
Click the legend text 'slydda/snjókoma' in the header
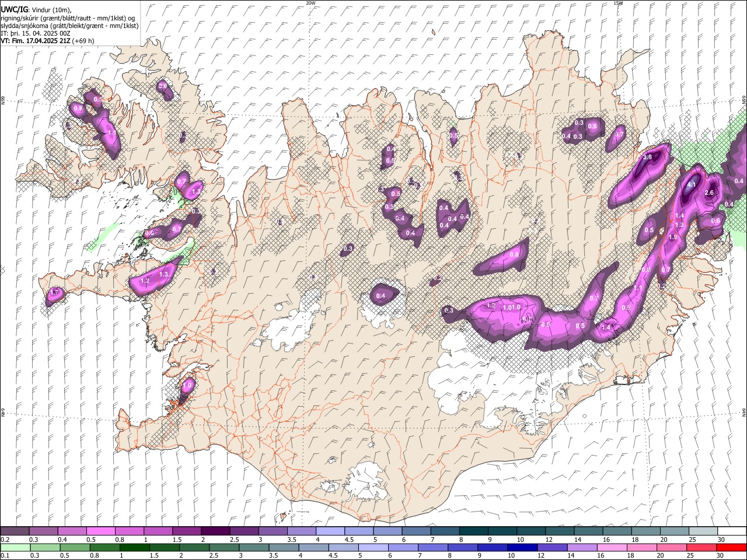point(25,26)
